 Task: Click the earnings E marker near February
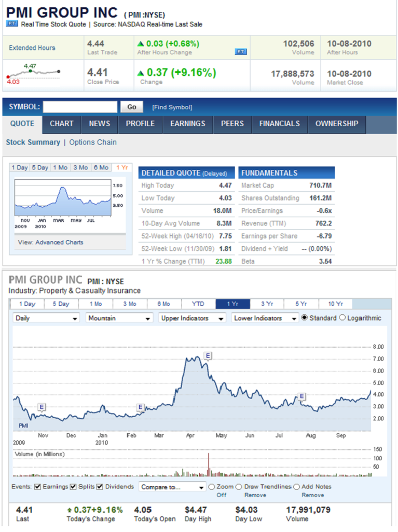[x=140, y=407]
